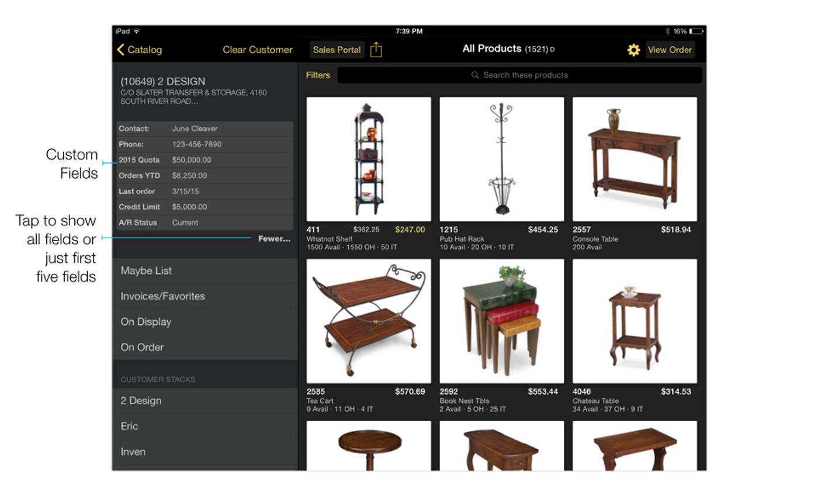The image size is (818, 504).
Task: Tap the search magnifier icon
Action: pos(476,75)
